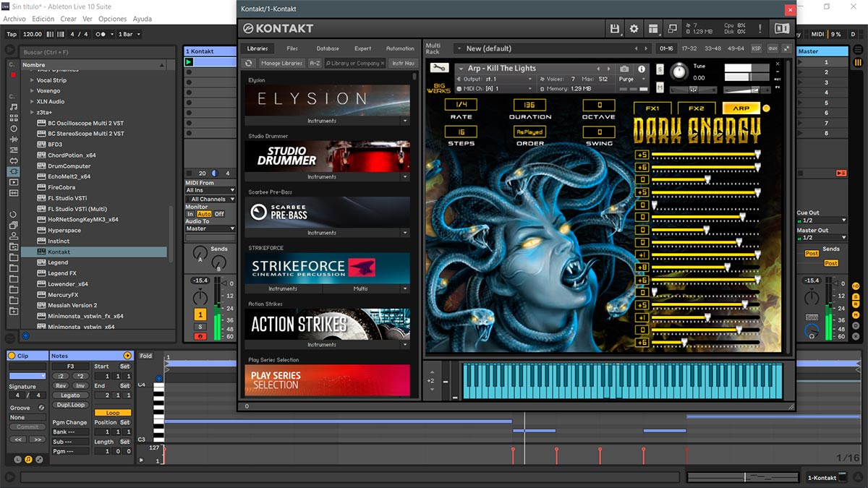Image resolution: width=868 pixels, height=488 pixels.
Task: Select Plug-ins category in Ableton browser sidebar
Action: tap(14, 171)
